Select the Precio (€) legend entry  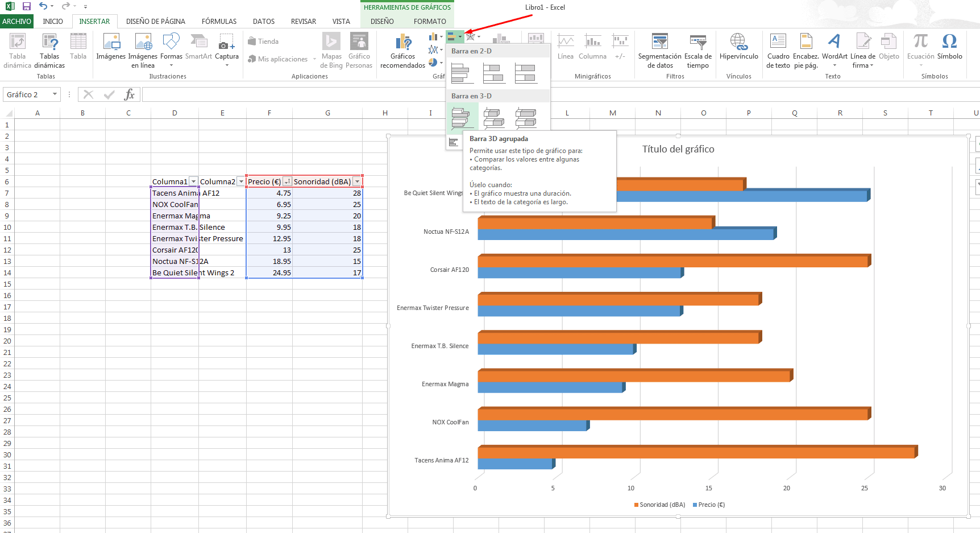click(x=708, y=505)
